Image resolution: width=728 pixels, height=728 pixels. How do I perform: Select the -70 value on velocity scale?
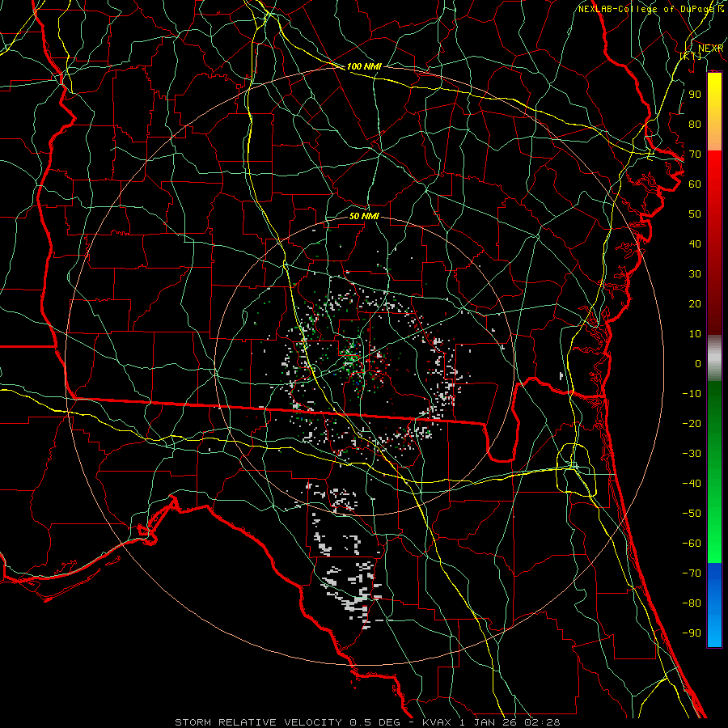692,574
